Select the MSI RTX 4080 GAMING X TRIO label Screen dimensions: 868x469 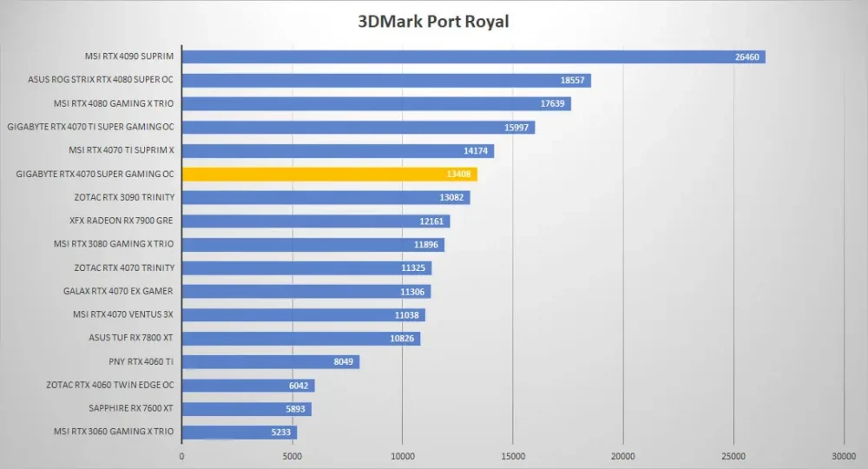[114, 103]
